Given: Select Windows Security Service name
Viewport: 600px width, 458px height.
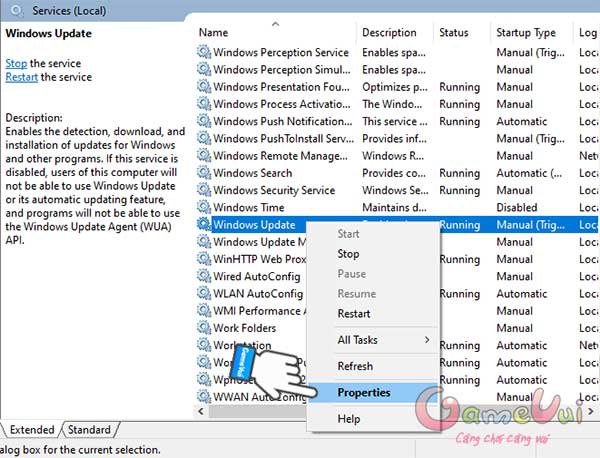Looking at the screenshot, I should [274, 190].
